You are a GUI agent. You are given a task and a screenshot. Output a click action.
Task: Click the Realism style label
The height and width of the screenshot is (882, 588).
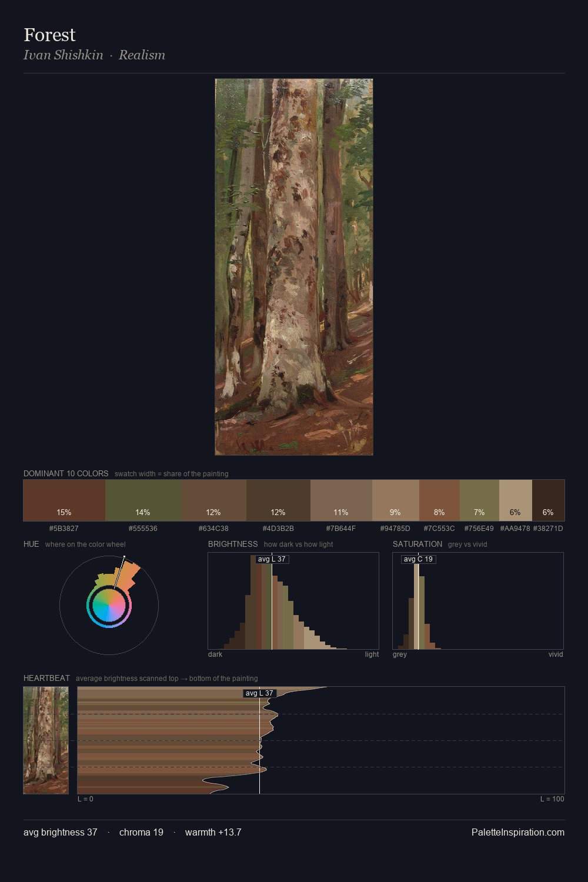pyautogui.click(x=142, y=55)
